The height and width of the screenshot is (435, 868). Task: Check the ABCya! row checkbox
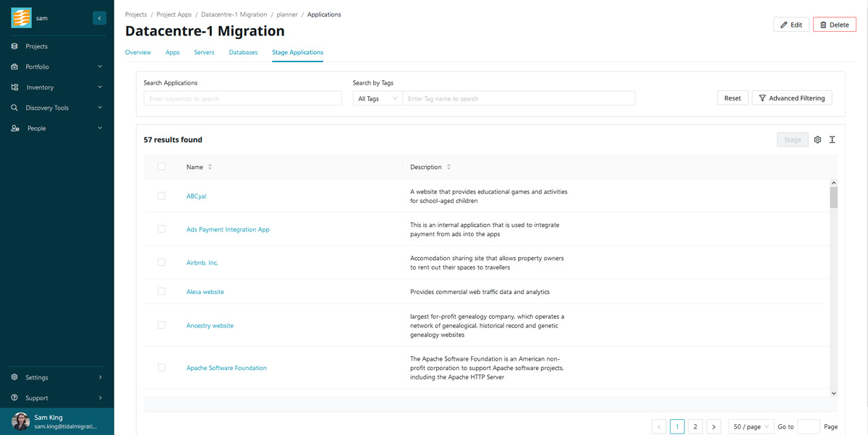[x=161, y=196]
